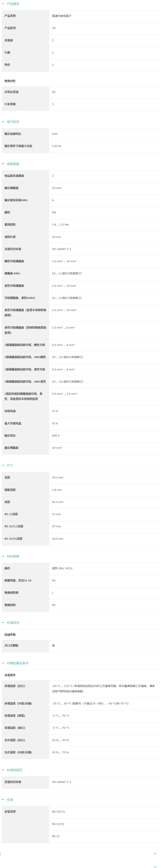
Task: Click the 端板宽度 label
Action: coord(10,490)
